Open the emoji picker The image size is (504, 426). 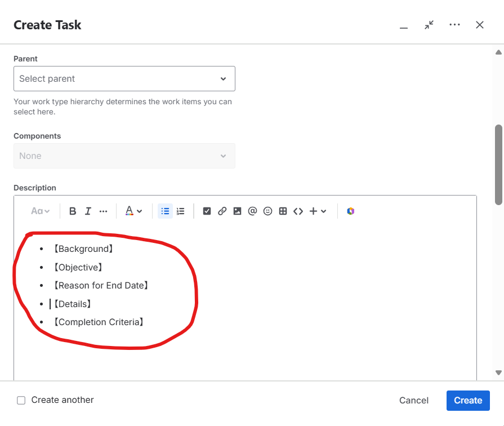coord(267,211)
